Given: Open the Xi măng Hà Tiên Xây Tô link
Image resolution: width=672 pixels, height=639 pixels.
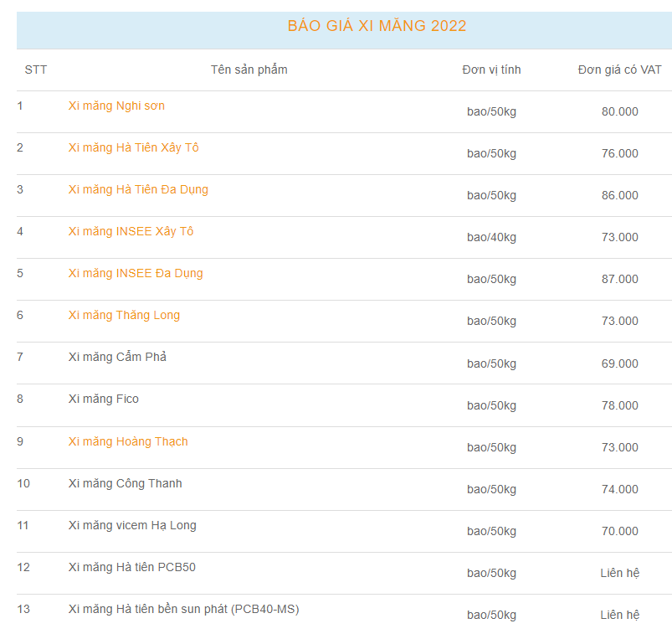Looking at the screenshot, I should pos(133,148).
